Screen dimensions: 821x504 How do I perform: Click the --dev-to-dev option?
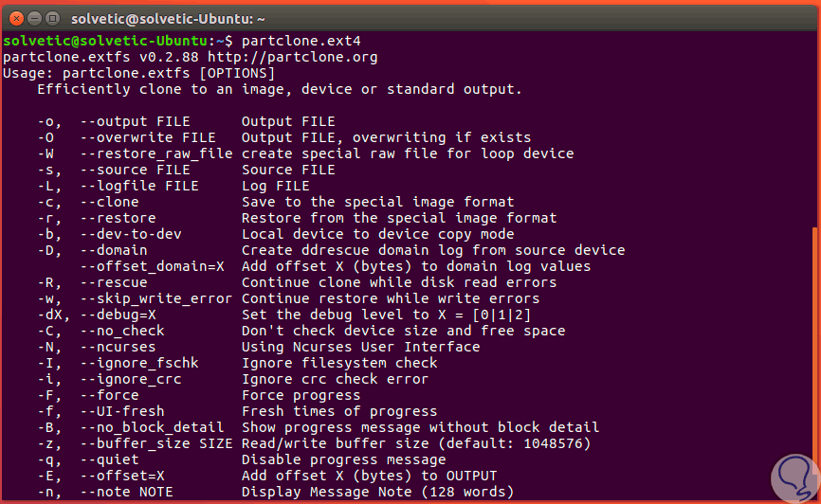click(x=130, y=234)
